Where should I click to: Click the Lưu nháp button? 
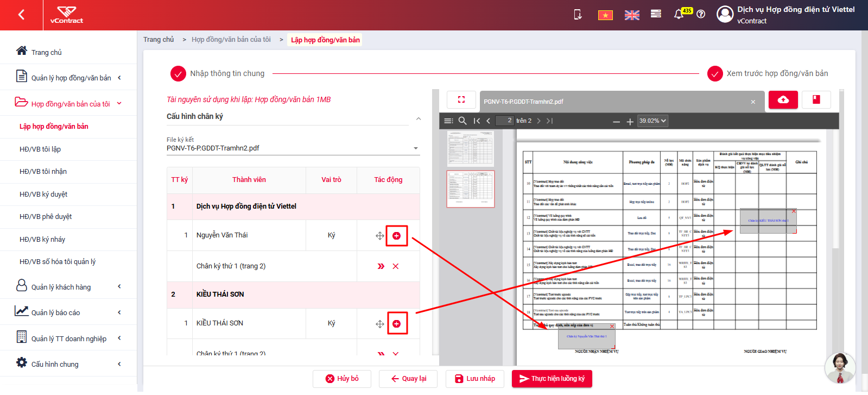point(475,379)
